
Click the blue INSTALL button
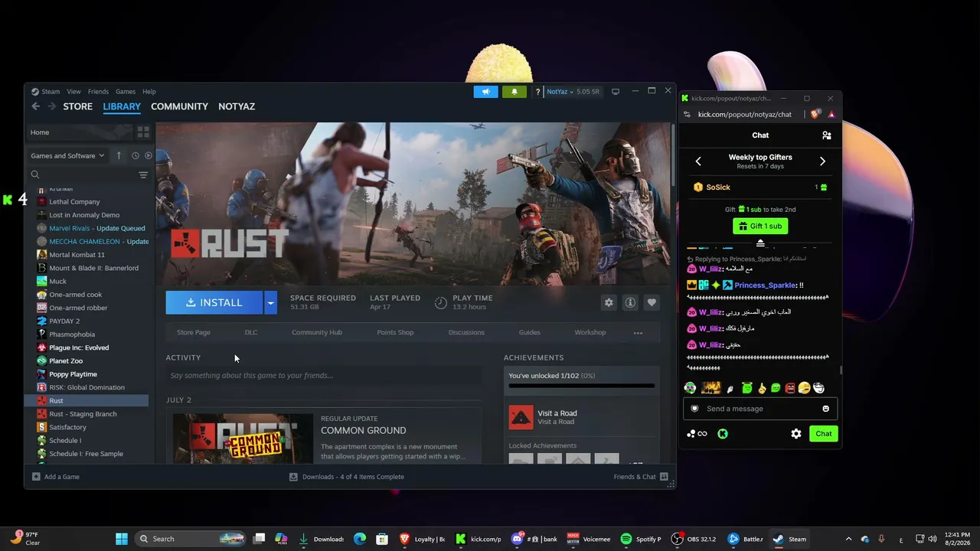tap(214, 302)
